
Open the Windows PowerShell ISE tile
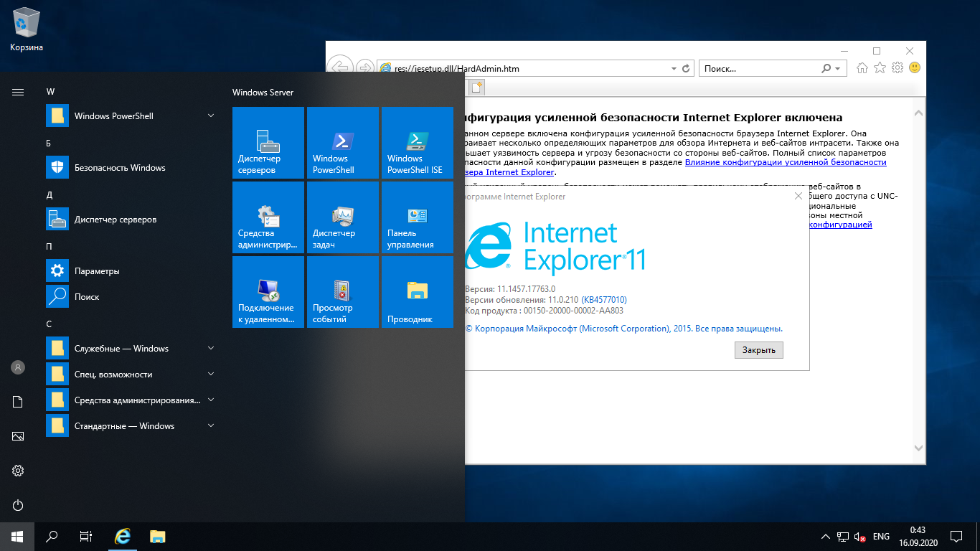[418, 143]
